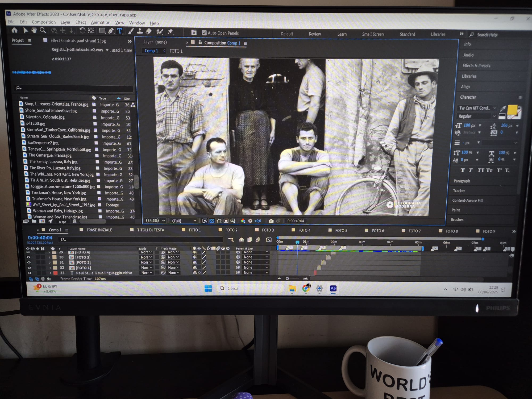Show more workspaces via the double chevron
This screenshot has width=532, height=399.
(x=462, y=34)
